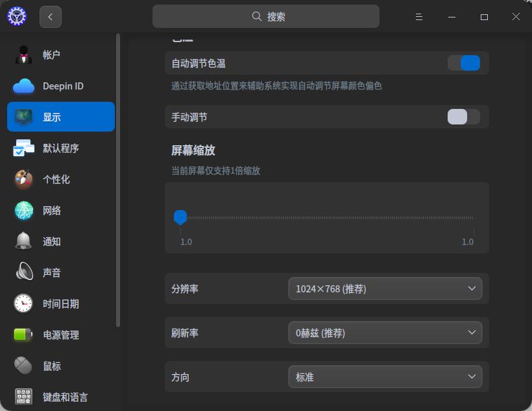This screenshot has width=532, height=411.
Task: Open the 方向 标准 dropdown
Action: 385,377
